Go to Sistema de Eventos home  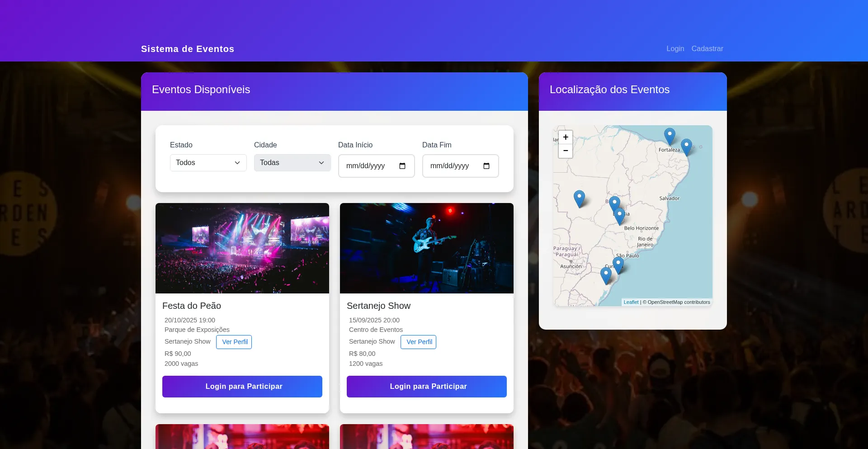188,49
